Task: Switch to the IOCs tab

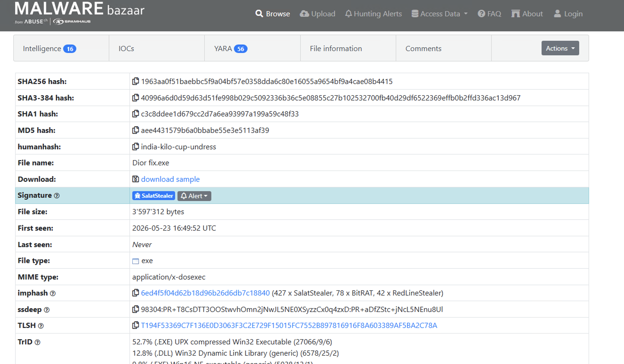Action: click(157, 48)
